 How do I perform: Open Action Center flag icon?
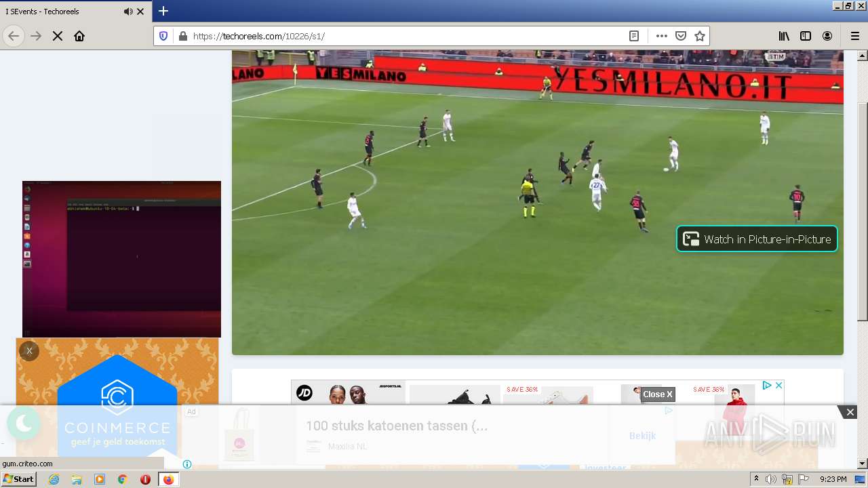point(804,479)
